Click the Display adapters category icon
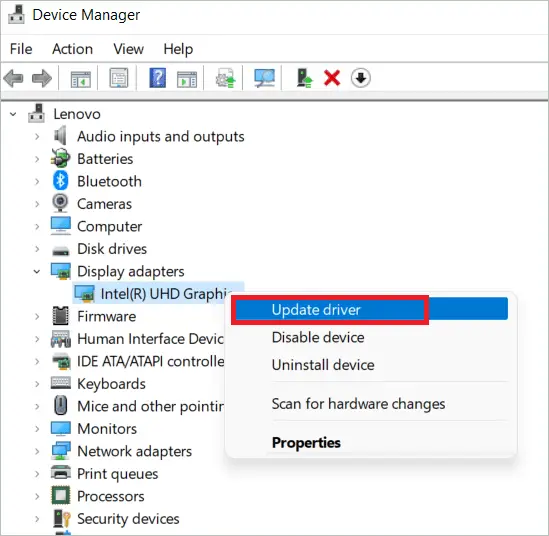Screen dimensions: 549x536 pos(61,271)
